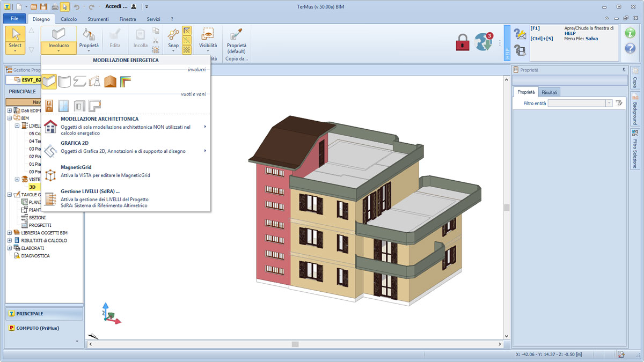
Task: Click the green info icon
Action: click(x=630, y=33)
